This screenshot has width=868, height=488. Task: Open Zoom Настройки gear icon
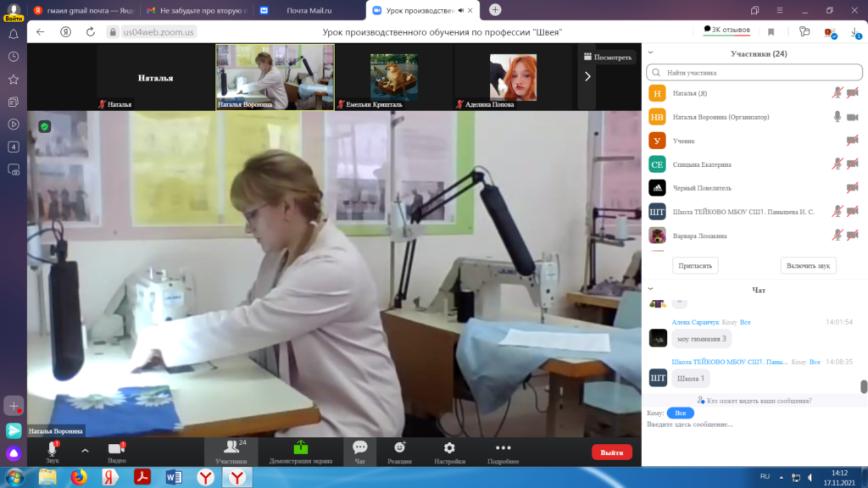point(449,449)
